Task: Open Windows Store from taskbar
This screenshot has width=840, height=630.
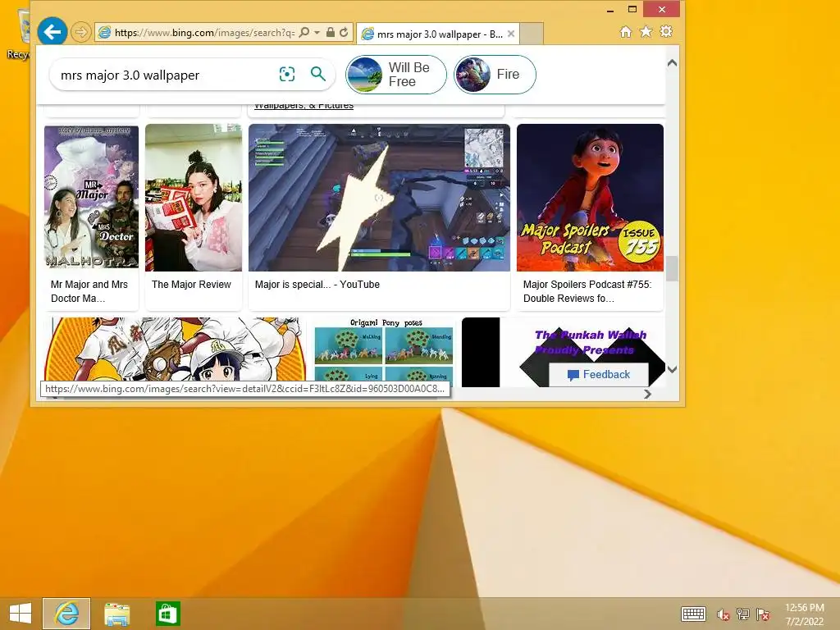Action: tap(167, 614)
